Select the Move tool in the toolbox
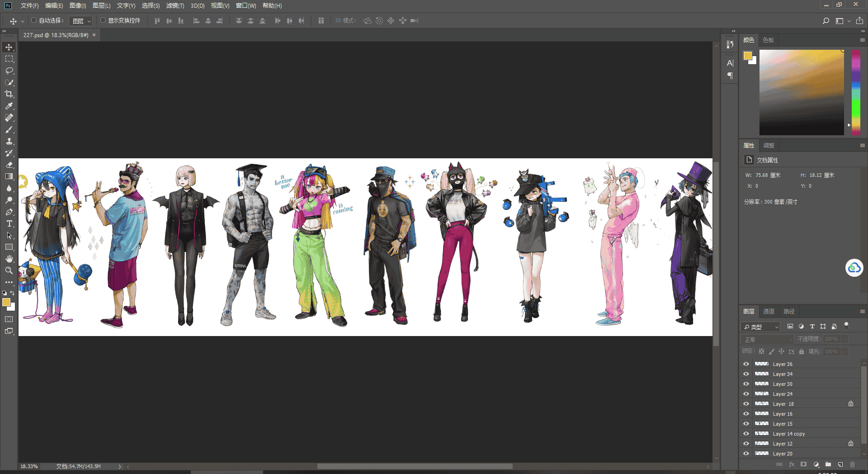 pyautogui.click(x=9, y=47)
